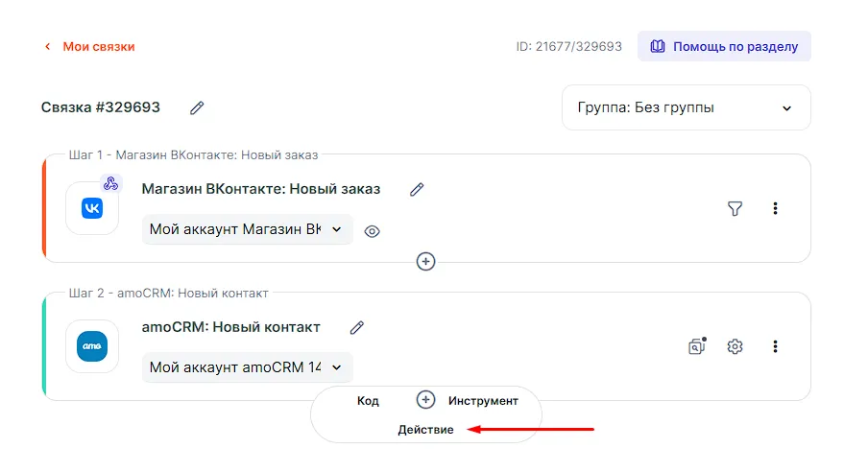Click the webhook badge on the VK icon

pyautogui.click(x=110, y=183)
